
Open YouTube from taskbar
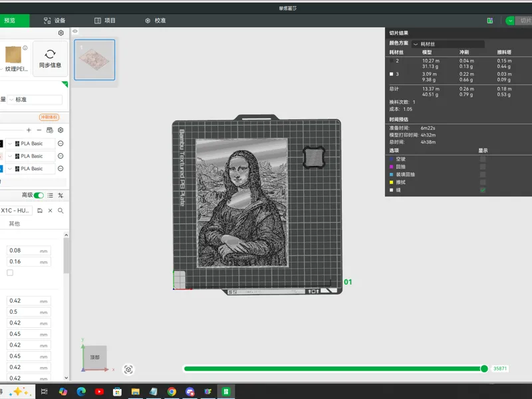[99, 392]
